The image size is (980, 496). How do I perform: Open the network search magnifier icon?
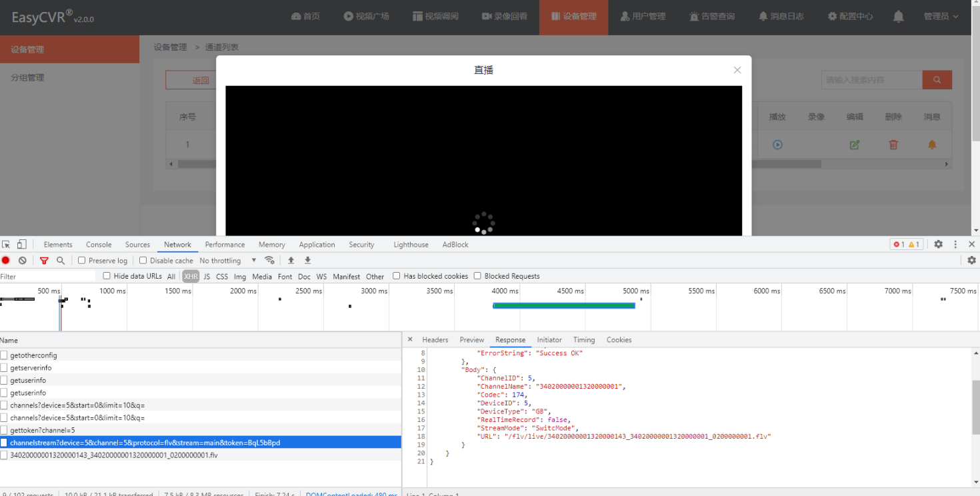tap(61, 261)
